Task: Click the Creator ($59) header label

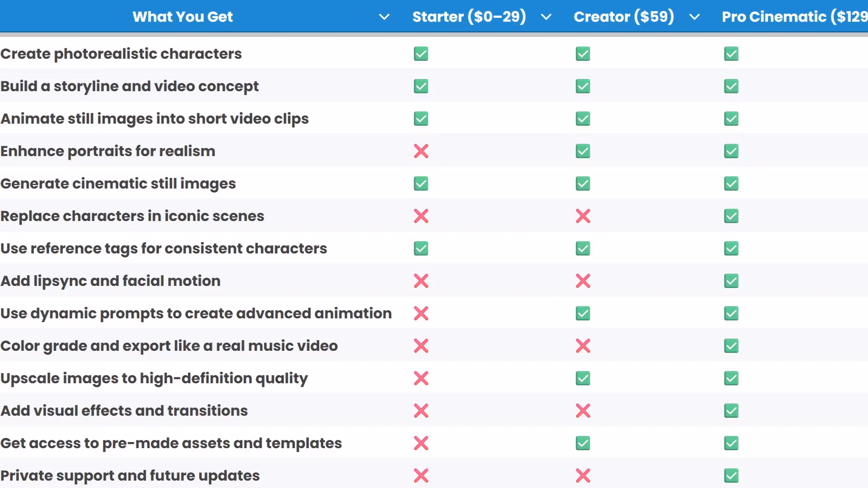Action: point(623,17)
